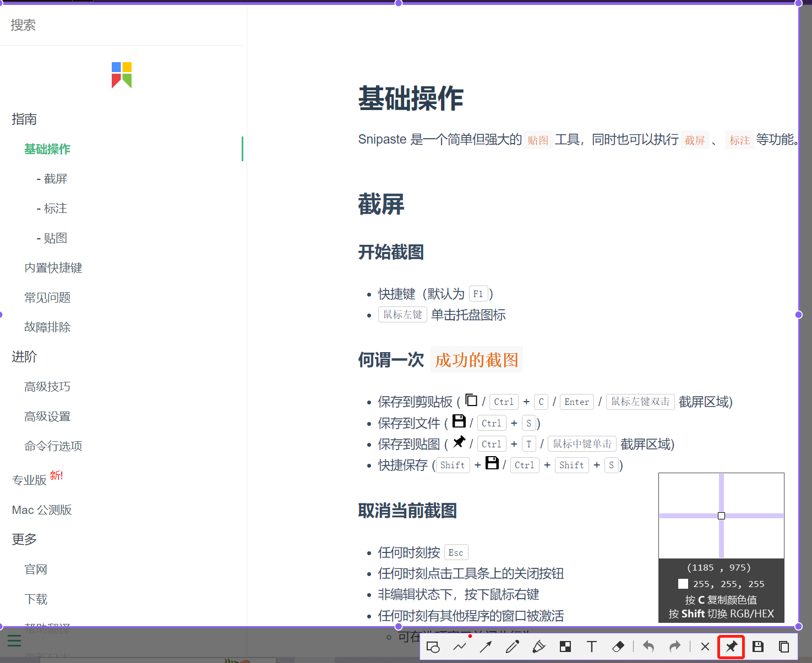Select the pencil tool in toolbar

[513, 646]
